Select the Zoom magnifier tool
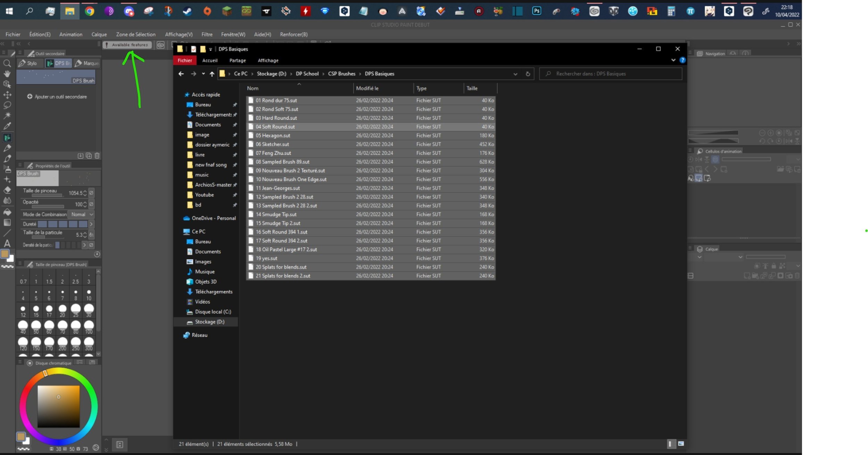Screen dimensions: 868x455 point(7,64)
